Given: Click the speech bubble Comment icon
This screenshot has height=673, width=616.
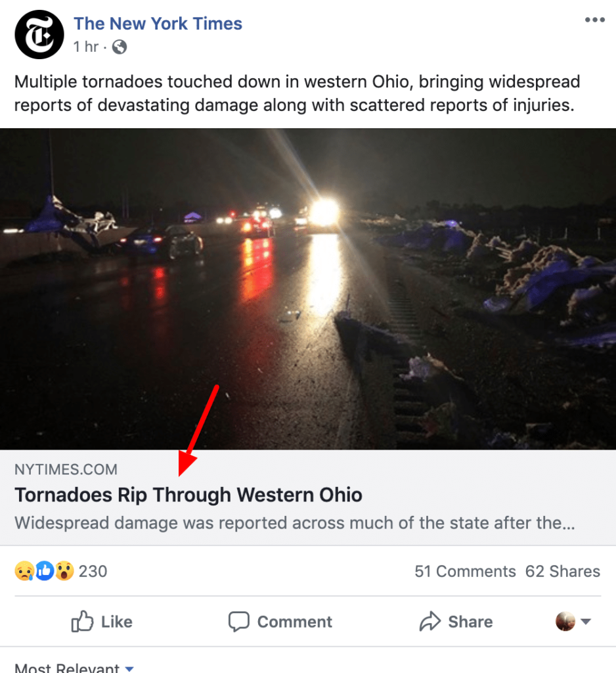Looking at the screenshot, I should point(238,622).
